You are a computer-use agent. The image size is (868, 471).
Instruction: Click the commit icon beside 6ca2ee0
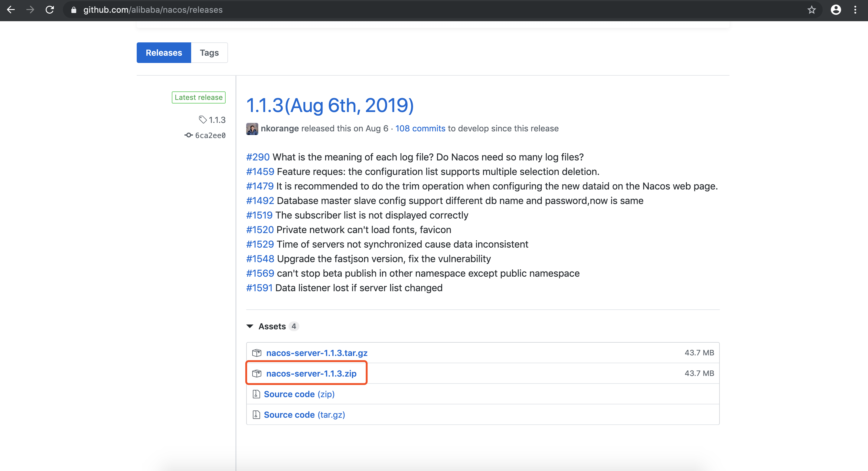[188, 135]
